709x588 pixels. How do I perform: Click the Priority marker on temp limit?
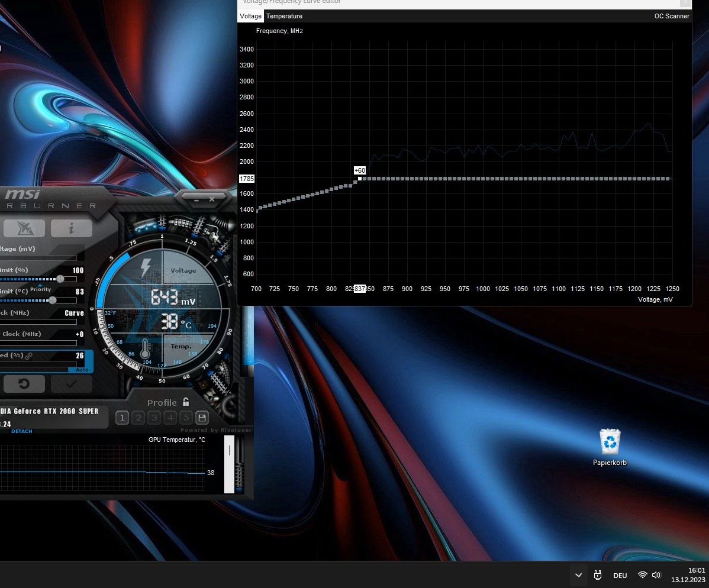[x=40, y=288]
